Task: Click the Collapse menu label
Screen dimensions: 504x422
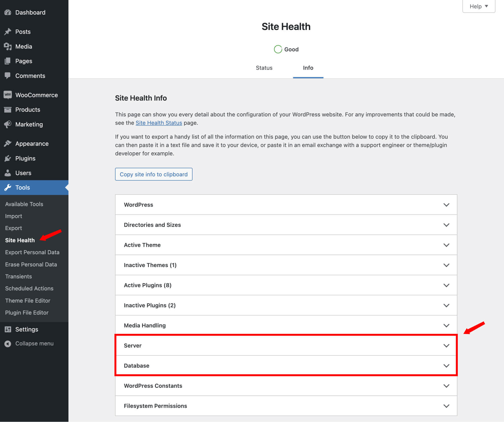Action: (x=35, y=344)
